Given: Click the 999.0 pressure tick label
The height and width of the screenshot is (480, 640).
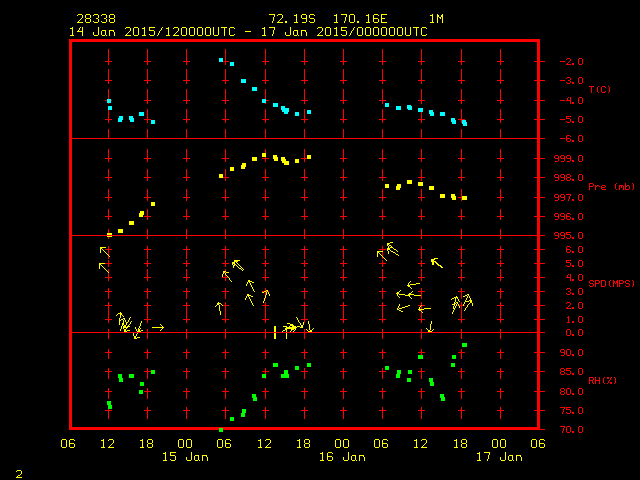Looking at the screenshot, I should click(566, 158).
